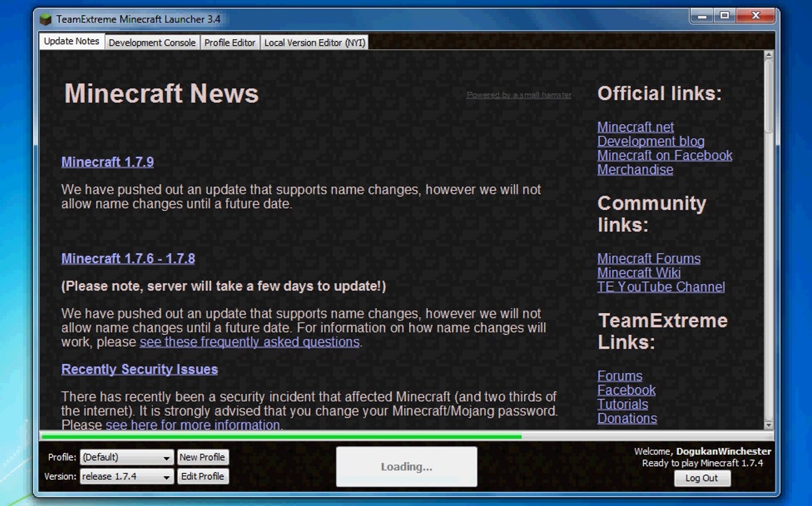Open the TeamExtreme Facebook link

(626, 390)
